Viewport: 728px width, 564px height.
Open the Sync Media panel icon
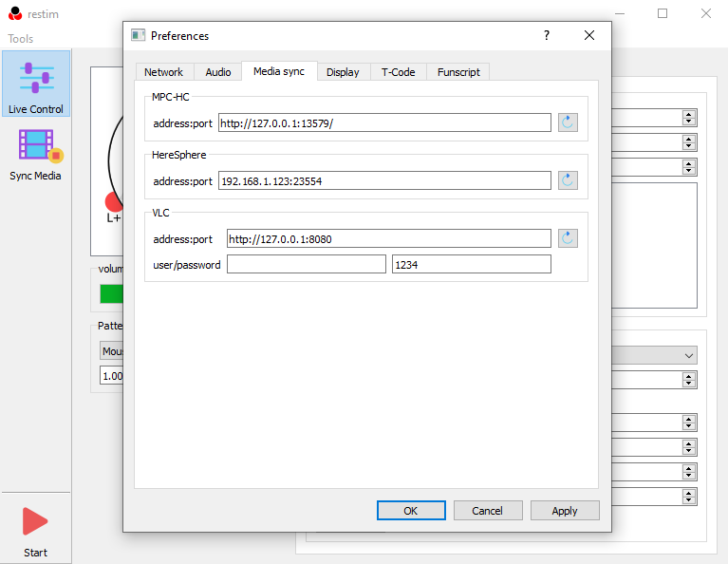coord(36,154)
